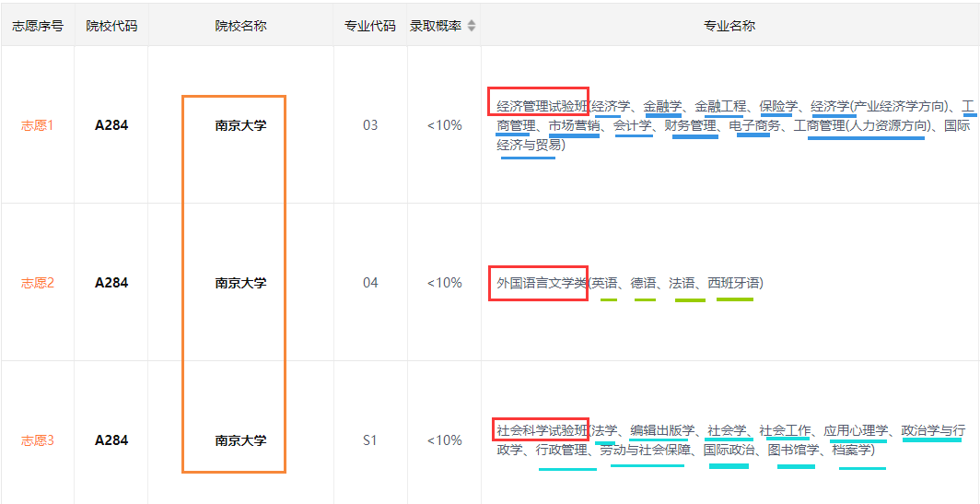Click the 专业名称 column header
980x504 pixels.
point(730,27)
